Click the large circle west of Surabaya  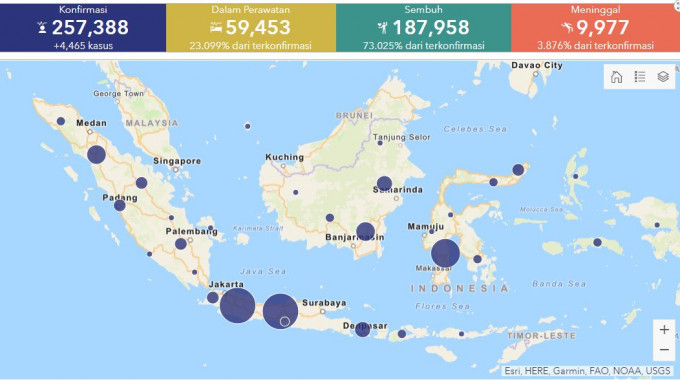click(280, 311)
